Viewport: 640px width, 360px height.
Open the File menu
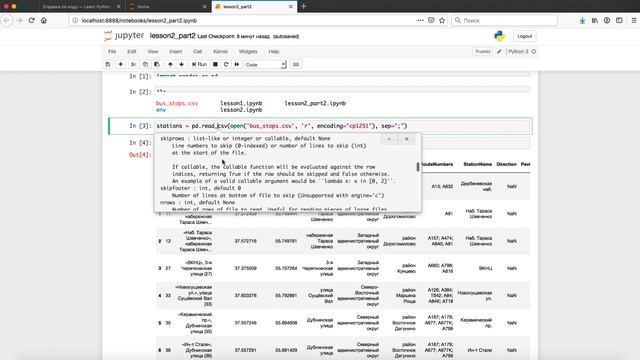click(112, 51)
